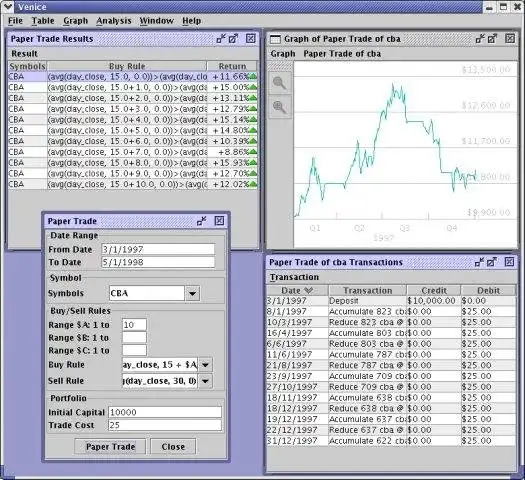
Task: Open the Window menu
Action: (157, 21)
